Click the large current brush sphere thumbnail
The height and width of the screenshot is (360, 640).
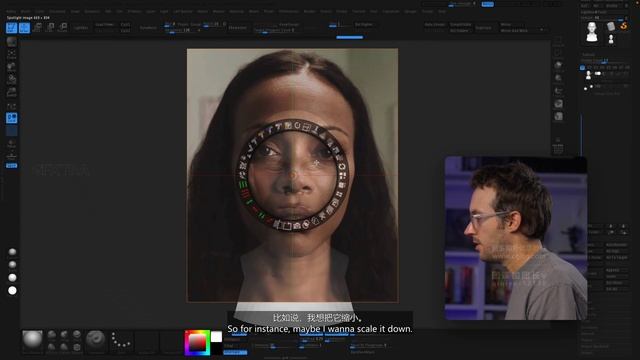click(32, 340)
